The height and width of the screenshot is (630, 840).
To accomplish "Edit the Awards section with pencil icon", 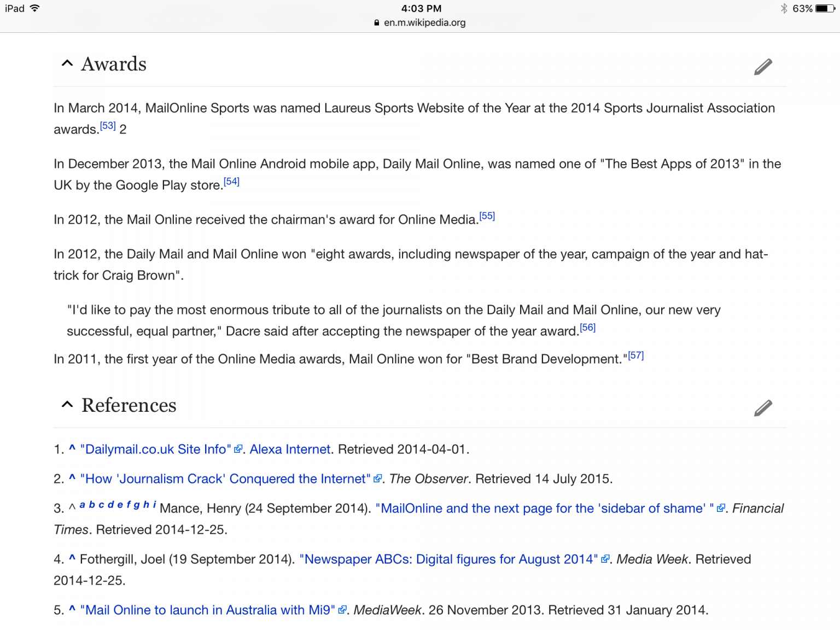I will point(763,67).
